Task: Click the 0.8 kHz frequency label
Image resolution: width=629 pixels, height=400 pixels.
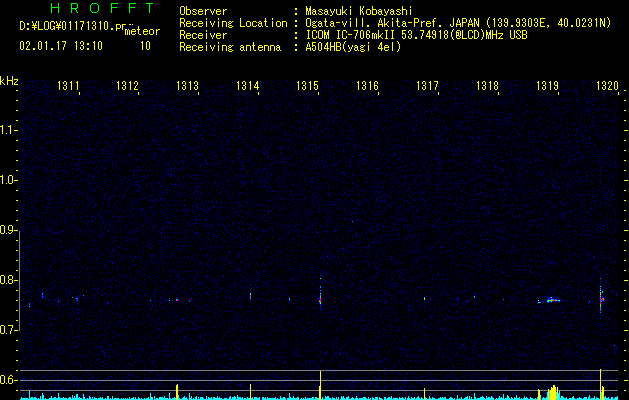Action: click(x=8, y=280)
